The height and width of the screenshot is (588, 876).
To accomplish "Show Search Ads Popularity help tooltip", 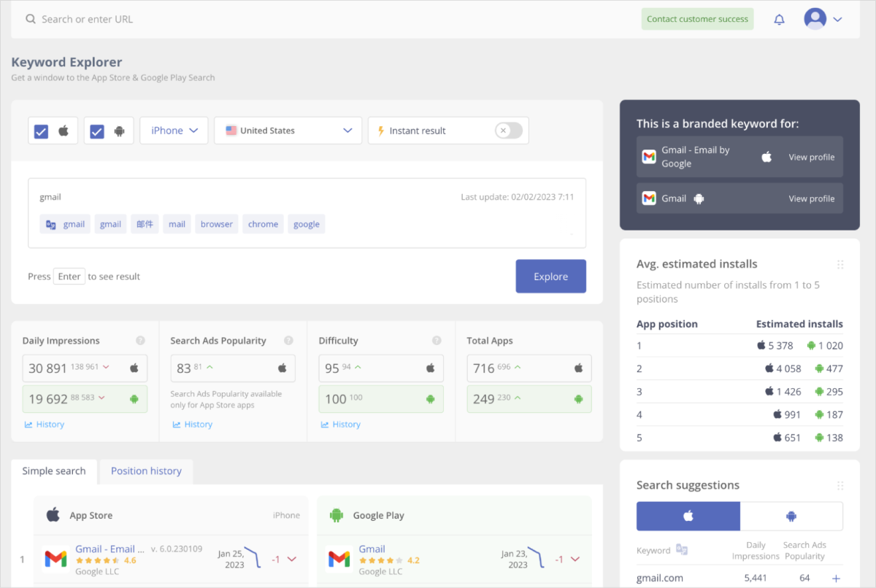I will pos(288,341).
